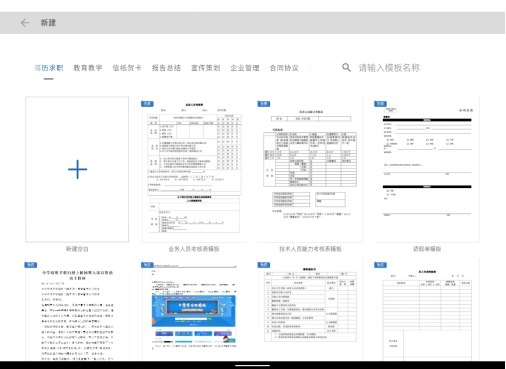Click the plus icon to create blank document
The image size is (506, 369).
[x=77, y=169]
